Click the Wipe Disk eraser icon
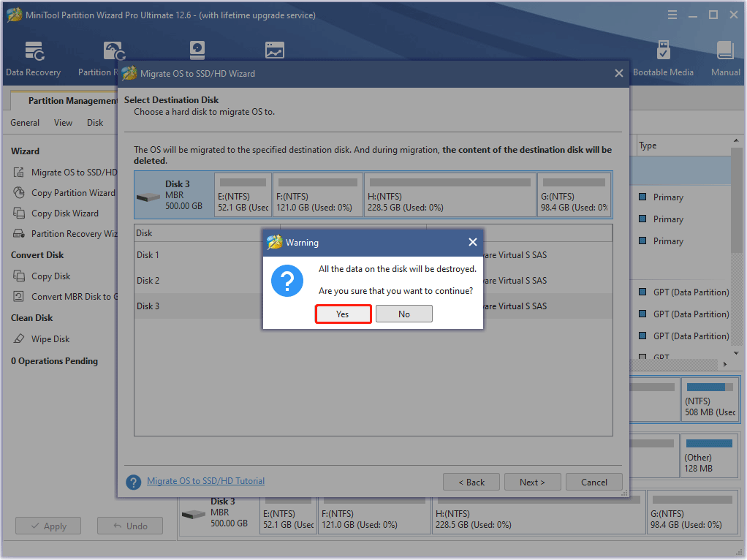The width and height of the screenshot is (747, 560). coord(18,339)
